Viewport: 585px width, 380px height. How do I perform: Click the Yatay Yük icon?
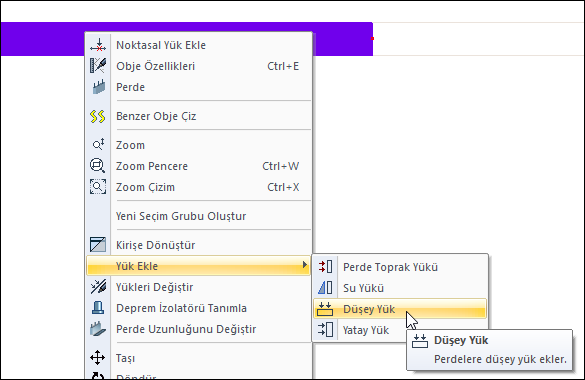(x=325, y=330)
